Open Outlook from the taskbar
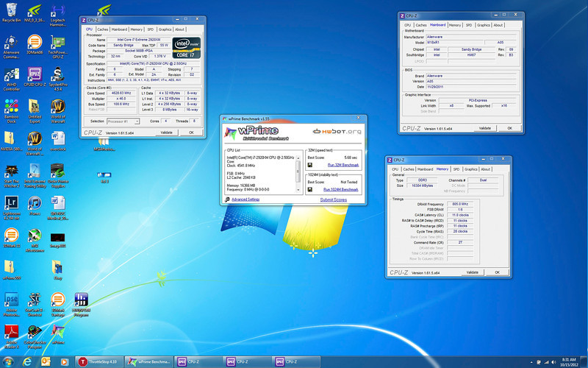The width and height of the screenshot is (588, 368). (x=46, y=362)
